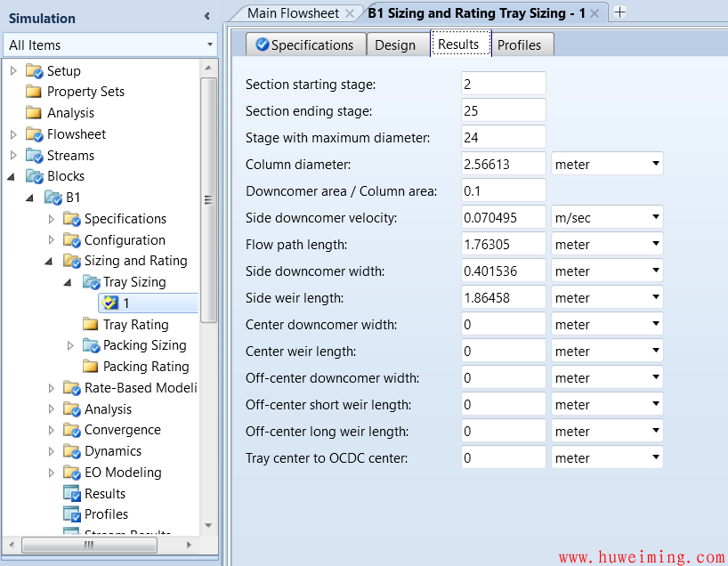The width and height of the screenshot is (728, 566).
Task: Click the Profiles sheet icon in tree
Action: 72,514
